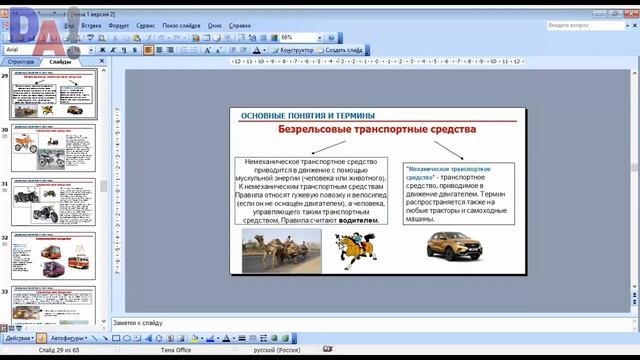Click the drawing toolbar Font Color A
The height and width of the screenshot is (360, 640).
(x=226, y=338)
